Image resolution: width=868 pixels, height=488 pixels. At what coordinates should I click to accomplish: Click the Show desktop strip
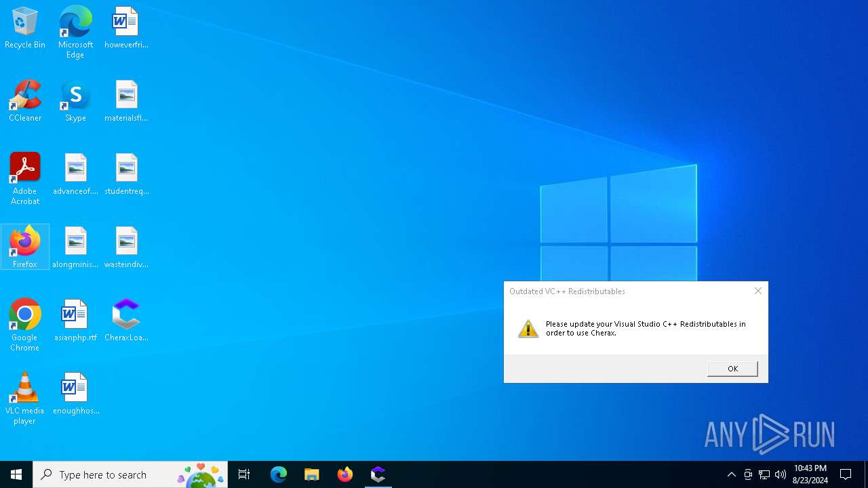866,474
